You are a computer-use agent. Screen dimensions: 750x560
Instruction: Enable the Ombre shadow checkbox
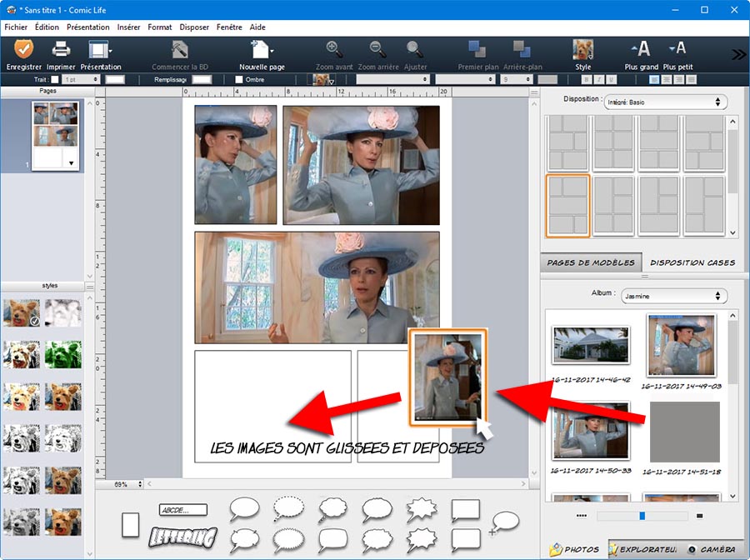tap(239, 79)
